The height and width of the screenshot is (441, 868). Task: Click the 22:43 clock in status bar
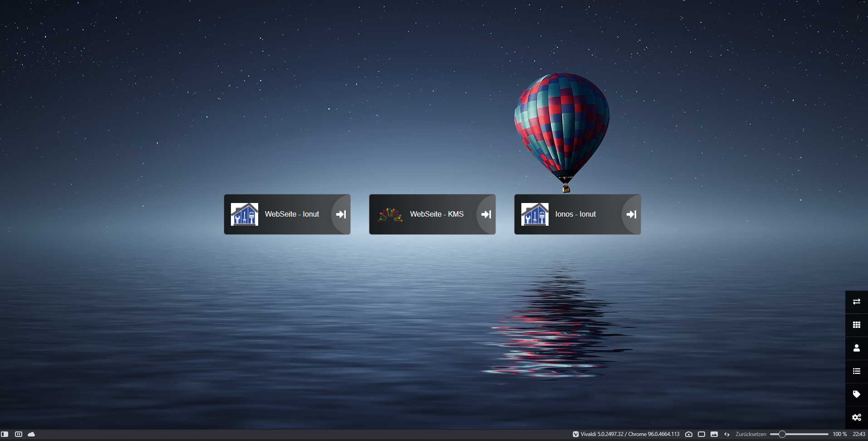point(859,434)
